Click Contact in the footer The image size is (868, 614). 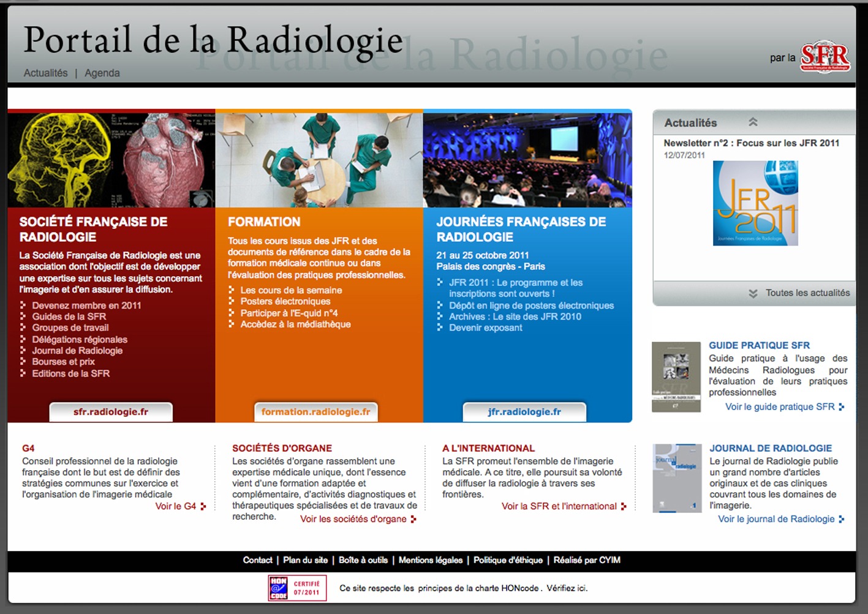pos(257,560)
